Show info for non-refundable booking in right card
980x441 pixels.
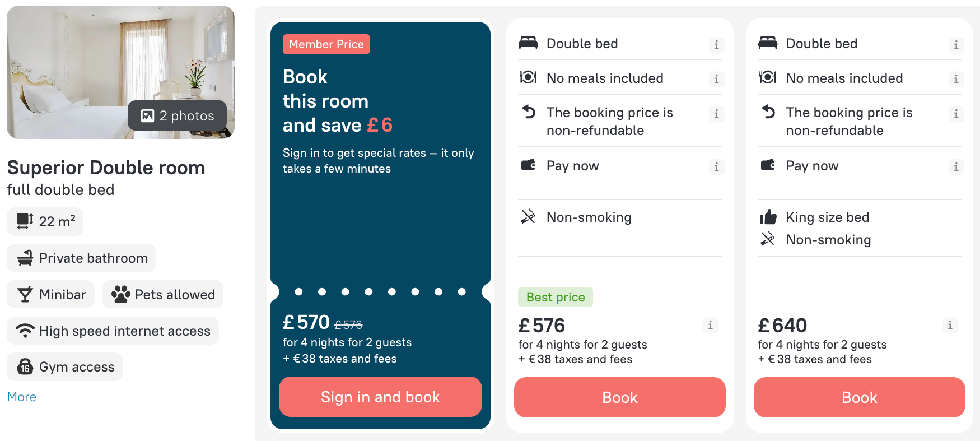(x=956, y=114)
